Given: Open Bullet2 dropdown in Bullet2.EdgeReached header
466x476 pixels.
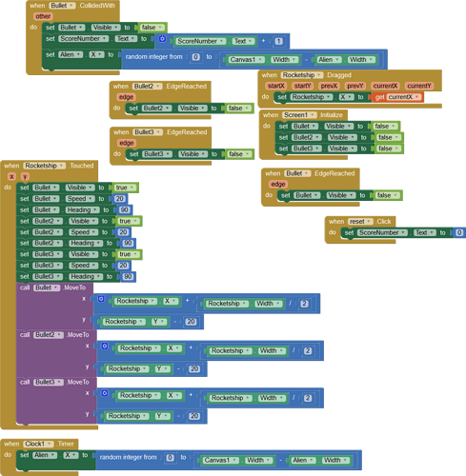Looking at the screenshot, I should coord(148,86).
